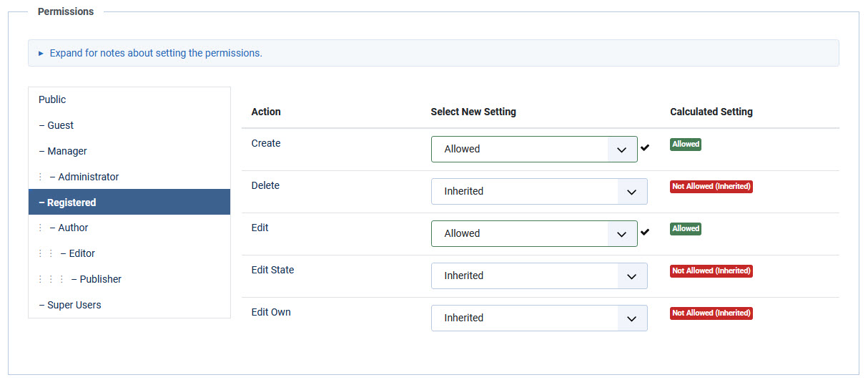Click the Not Allowed (Inherited) badge for Delete
Screen dimensions: 868x385
click(x=711, y=187)
